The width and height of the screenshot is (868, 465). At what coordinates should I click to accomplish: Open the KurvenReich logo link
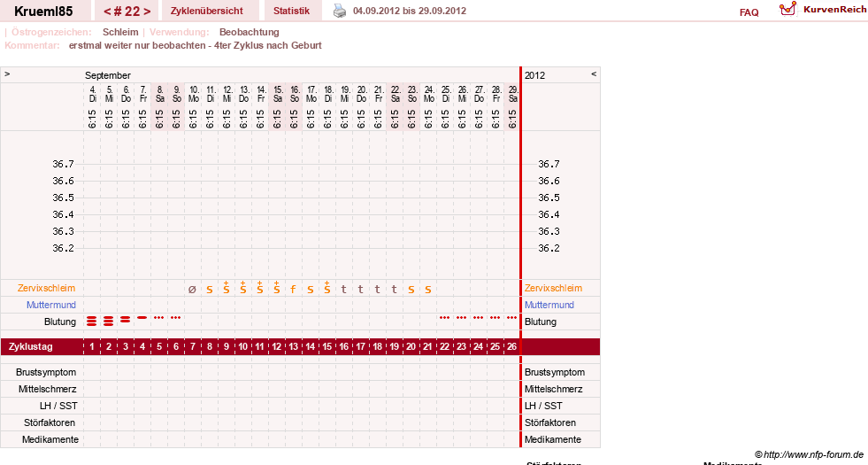coord(823,10)
